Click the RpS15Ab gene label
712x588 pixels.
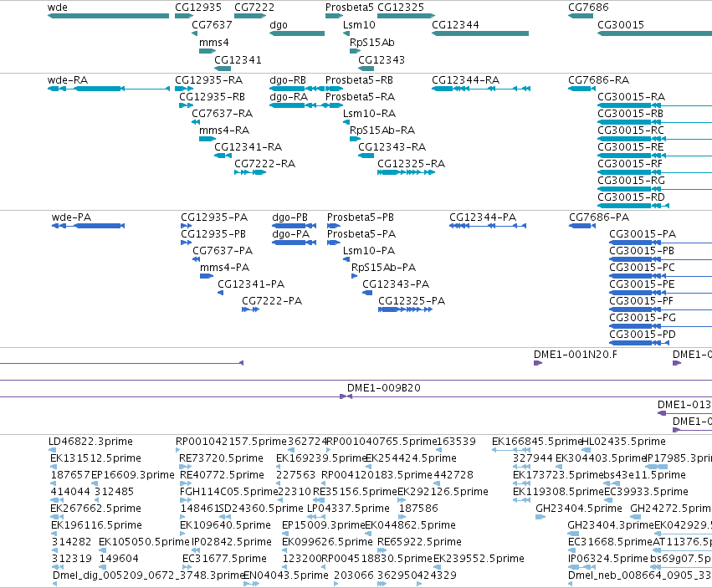tap(371, 43)
